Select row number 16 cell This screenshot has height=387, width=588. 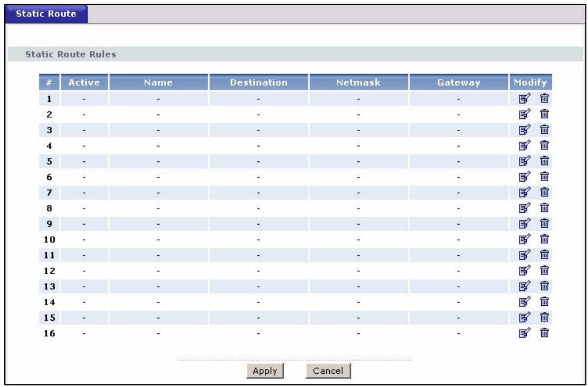(x=49, y=333)
